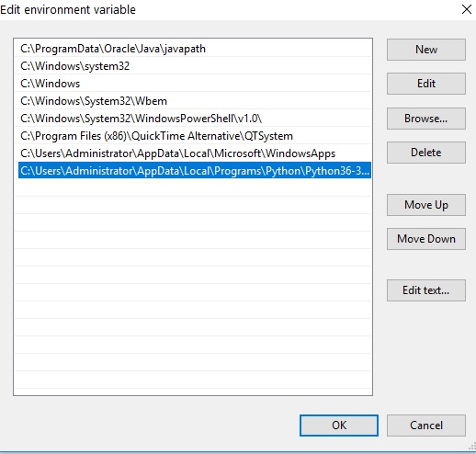The height and width of the screenshot is (454, 476).
Task: Click the resize grip at dialog corner
Action: coord(471,448)
